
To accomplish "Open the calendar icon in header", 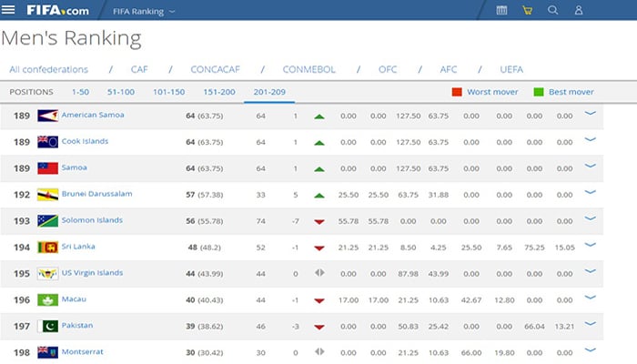I will (x=501, y=10).
